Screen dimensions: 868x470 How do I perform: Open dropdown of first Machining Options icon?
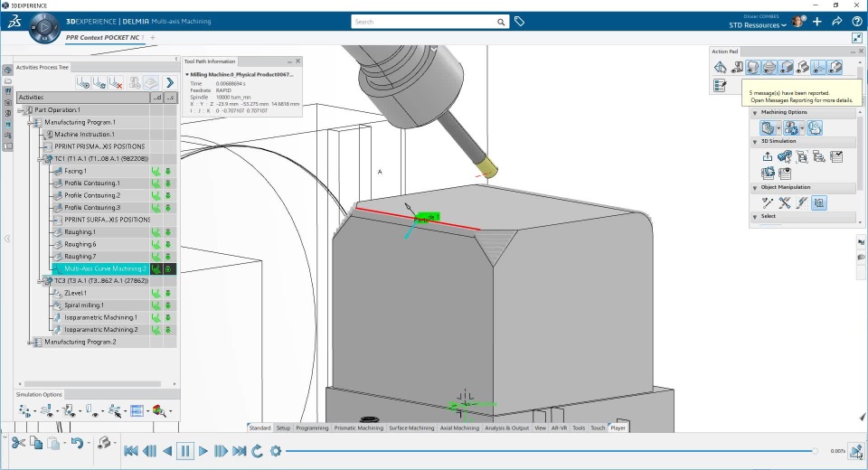[778, 129]
